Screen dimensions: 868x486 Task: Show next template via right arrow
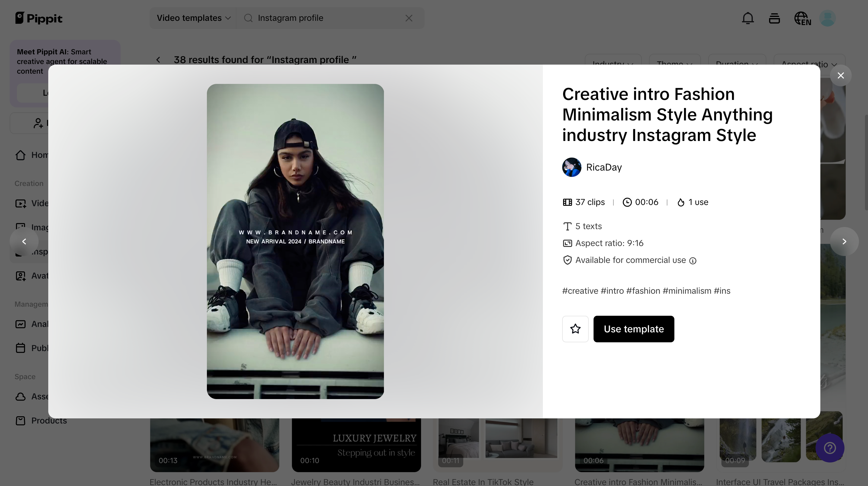844,241
